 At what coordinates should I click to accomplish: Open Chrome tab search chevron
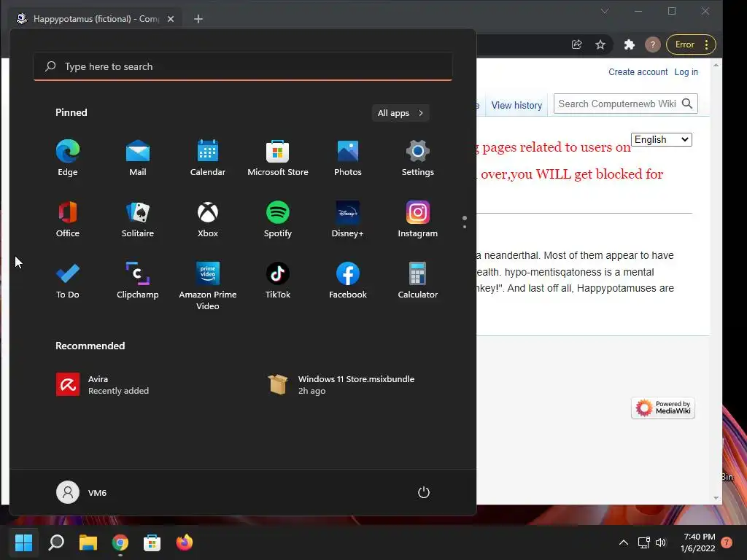(605, 11)
